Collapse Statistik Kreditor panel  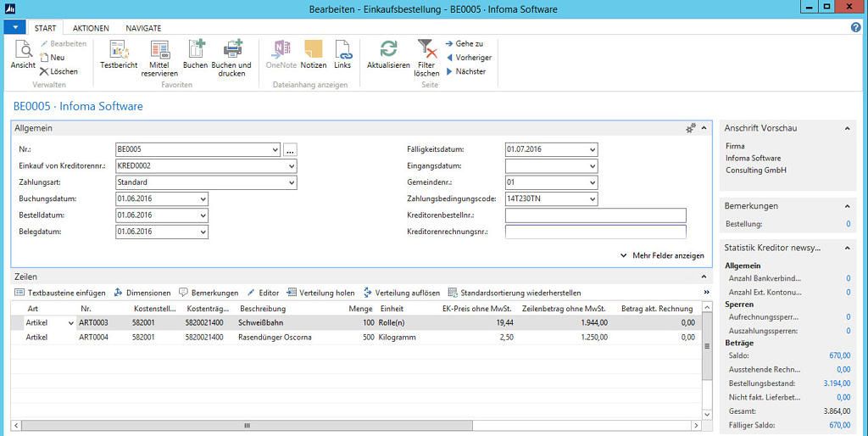point(847,249)
